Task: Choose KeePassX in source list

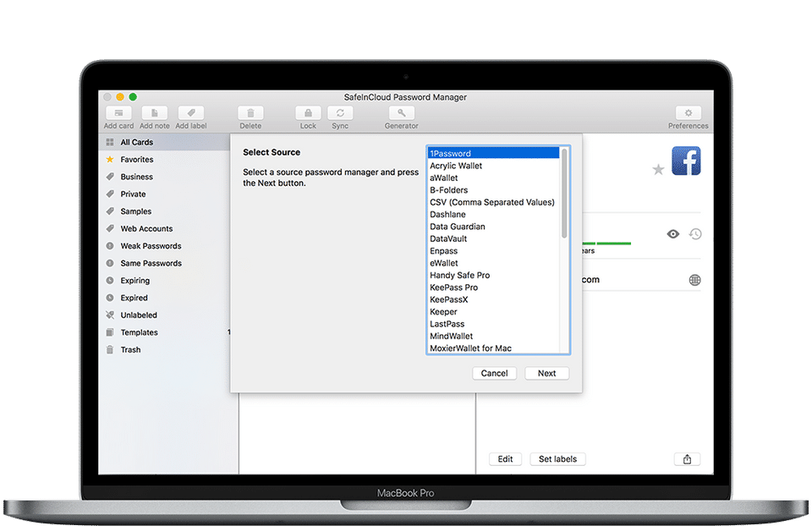Action: (x=493, y=299)
